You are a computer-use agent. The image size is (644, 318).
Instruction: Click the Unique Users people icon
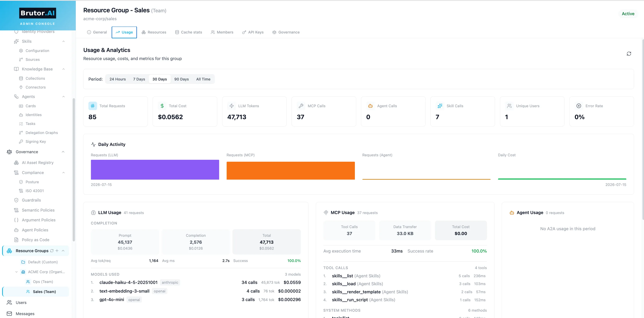coord(509,106)
